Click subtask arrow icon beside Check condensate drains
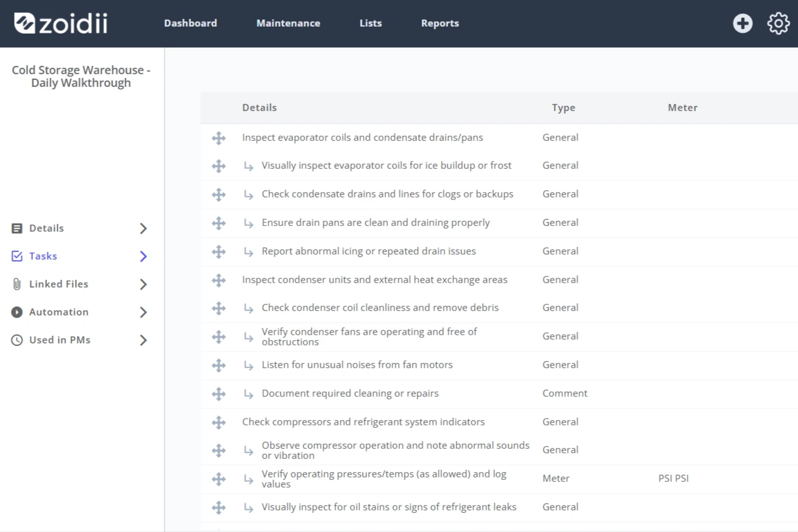The height and width of the screenshot is (532, 798). click(x=249, y=194)
